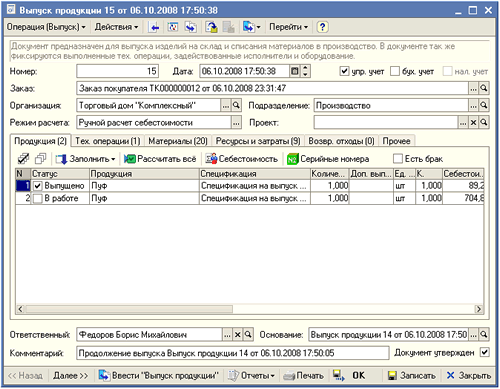This screenshot has height=389, width=500.
Task: Open Ответственный details with the magnifier icon
Action: [x=248, y=335]
